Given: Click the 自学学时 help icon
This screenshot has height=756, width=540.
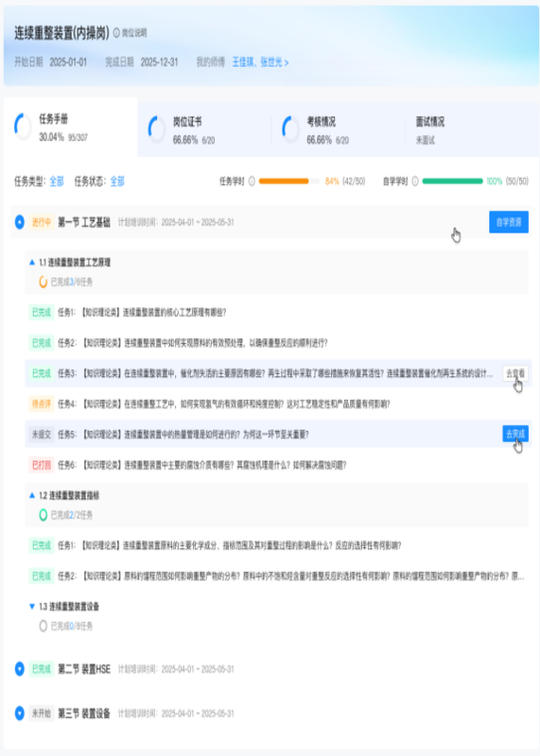Looking at the screenshot, I should coord(414,181).
